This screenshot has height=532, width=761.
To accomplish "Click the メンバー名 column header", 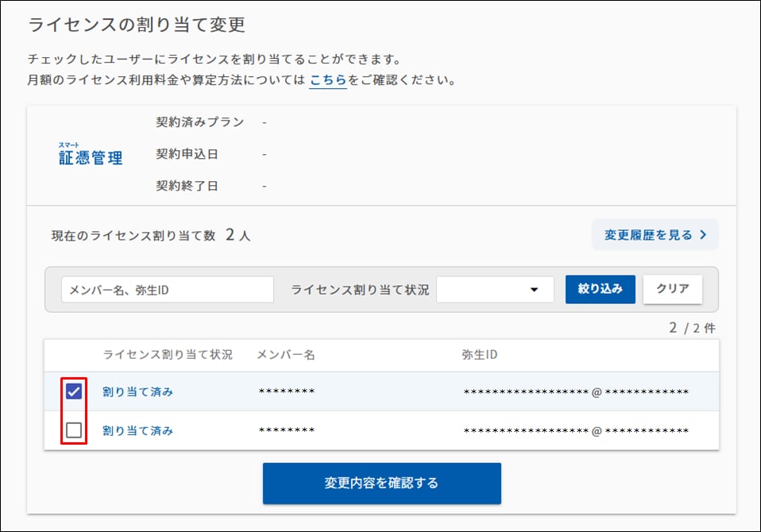I will point(285,355).
